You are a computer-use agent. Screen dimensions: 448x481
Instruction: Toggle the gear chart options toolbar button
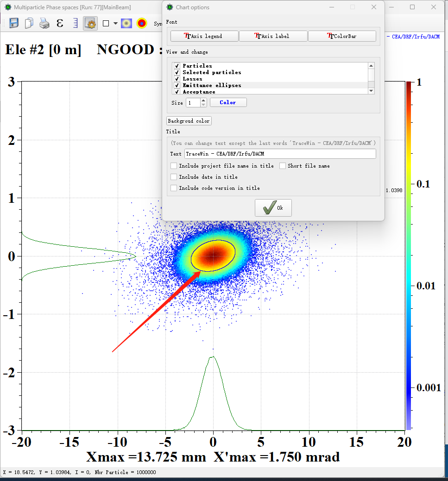tap(90, 23)
